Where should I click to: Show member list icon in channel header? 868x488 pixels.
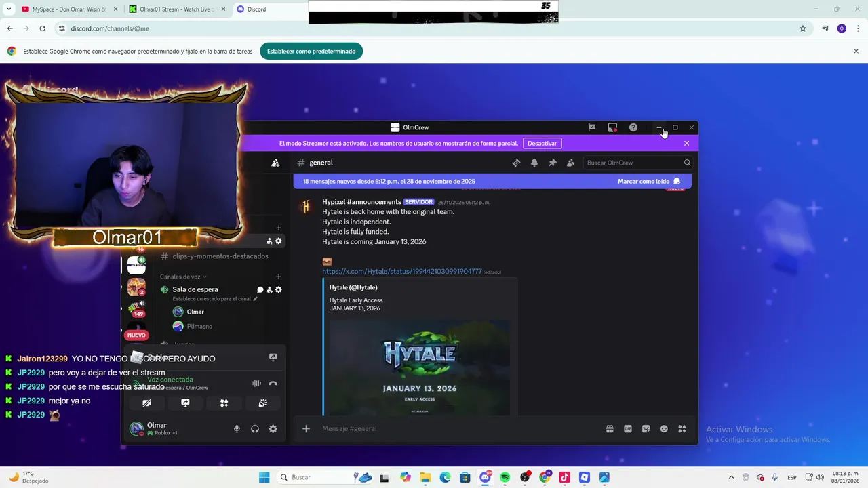click(570, 163)
